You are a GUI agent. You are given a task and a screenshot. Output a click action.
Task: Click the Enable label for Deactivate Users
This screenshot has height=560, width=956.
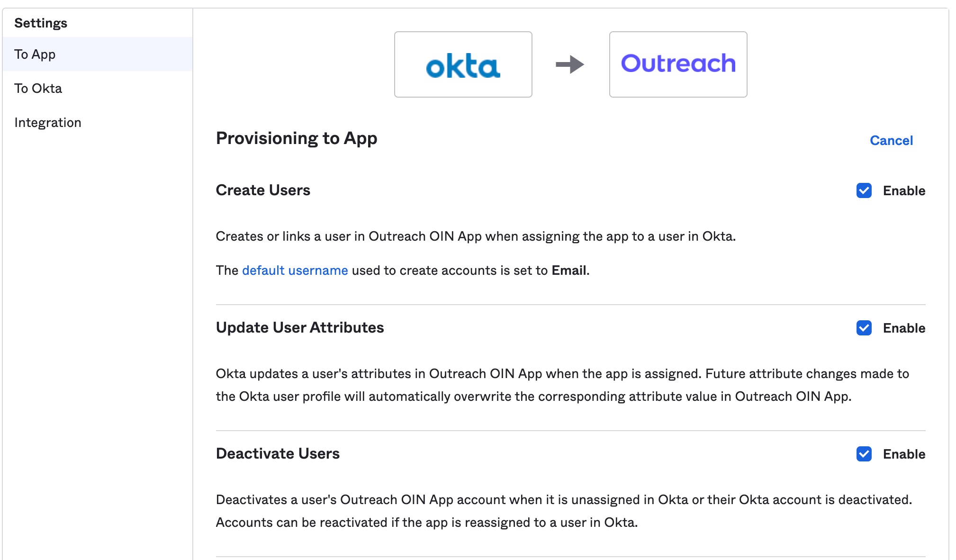904,454
